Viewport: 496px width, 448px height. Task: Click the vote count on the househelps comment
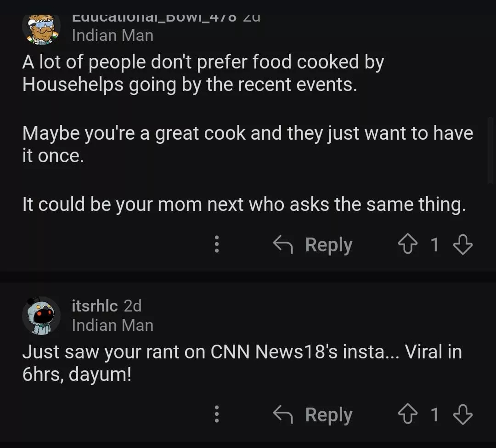click(434, 244)
